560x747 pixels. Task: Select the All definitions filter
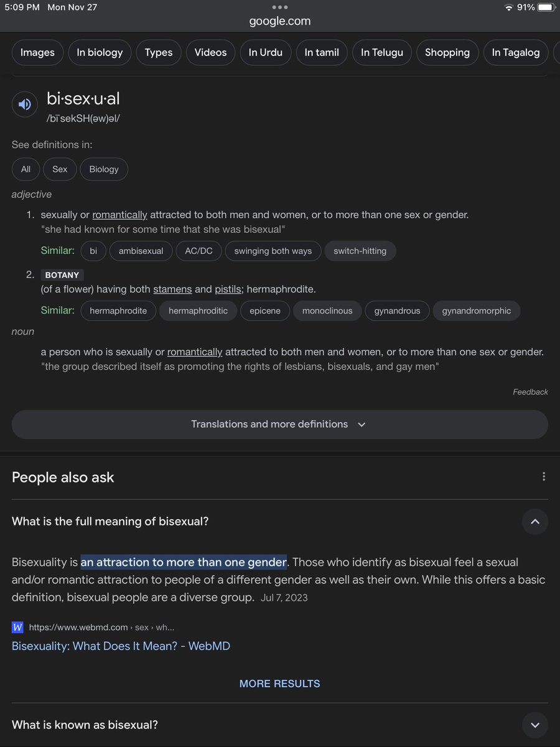tap(26, 169)
